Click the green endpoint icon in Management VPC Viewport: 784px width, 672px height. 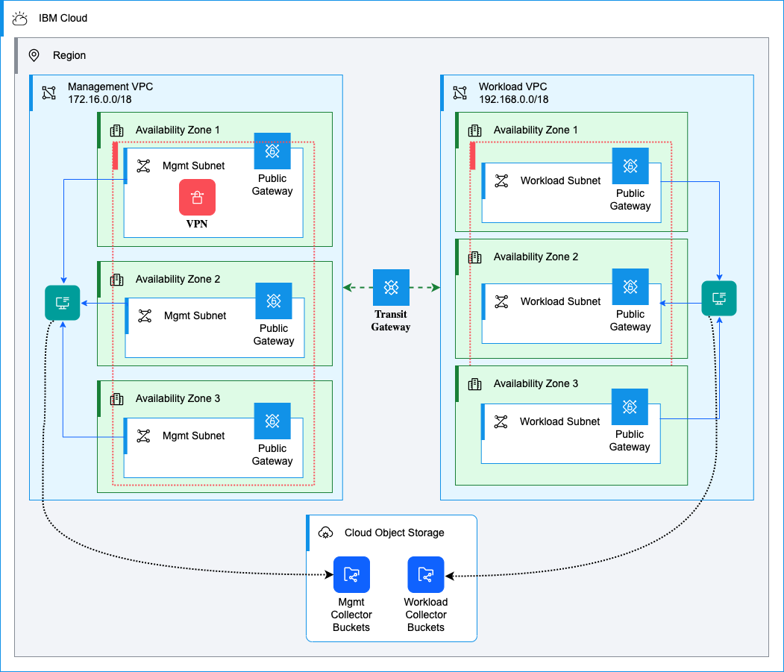(63, 303)
